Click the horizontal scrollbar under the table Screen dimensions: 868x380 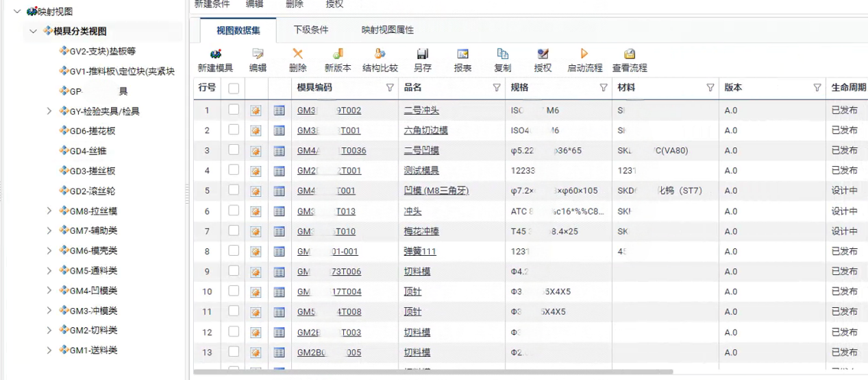click(433, 372)
